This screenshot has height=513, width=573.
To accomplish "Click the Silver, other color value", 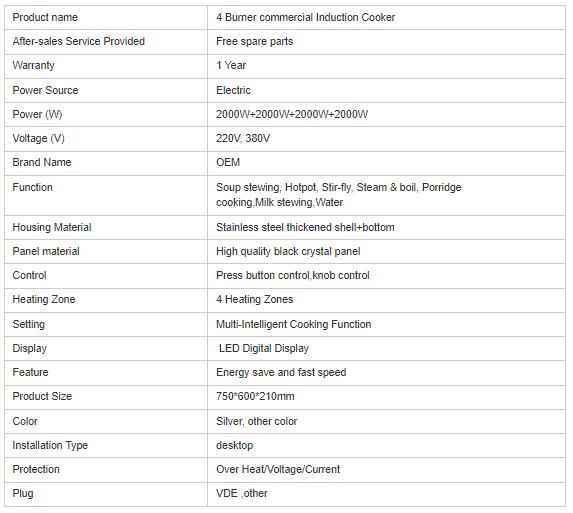I will point(257,421).
